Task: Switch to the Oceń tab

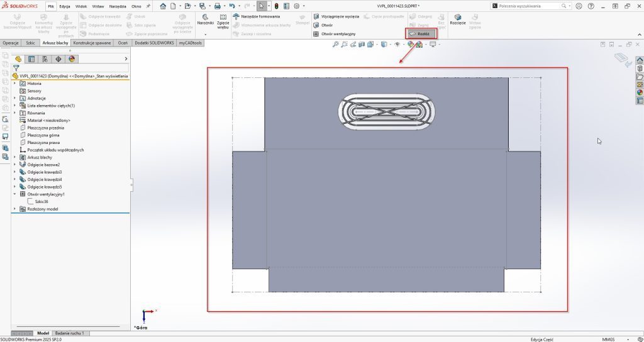Action: coord(123,43)
